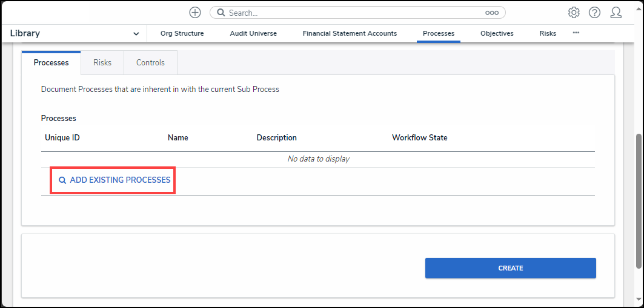Open the top navigation Risks item
644x308 pixels.
[x=548, y=34]
